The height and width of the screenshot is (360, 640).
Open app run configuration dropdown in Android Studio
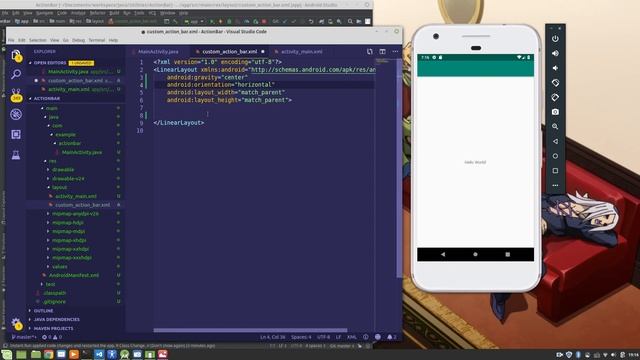(x=194, y=21)
